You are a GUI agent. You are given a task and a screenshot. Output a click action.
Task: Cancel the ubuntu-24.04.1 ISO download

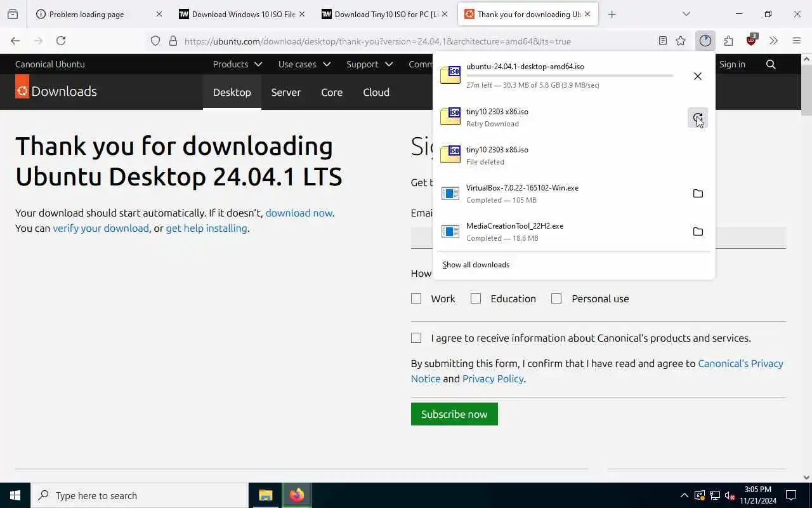click(x=697, y=76)
